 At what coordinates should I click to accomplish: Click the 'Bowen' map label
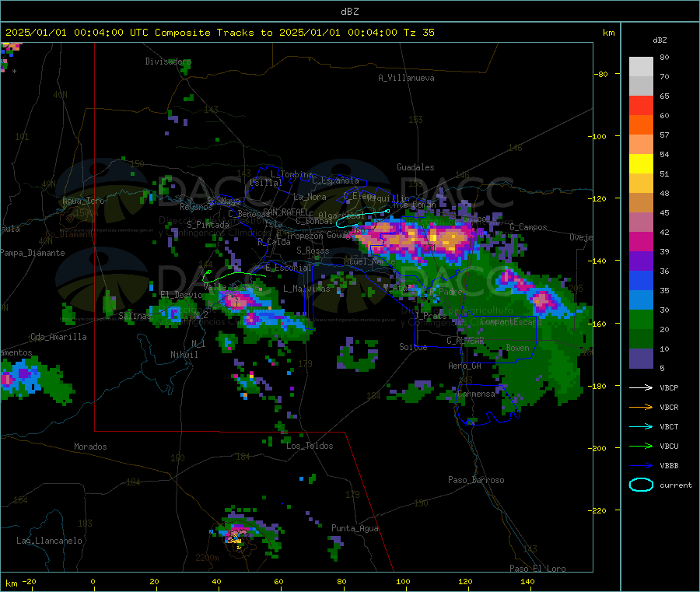(x=517, y=348)
